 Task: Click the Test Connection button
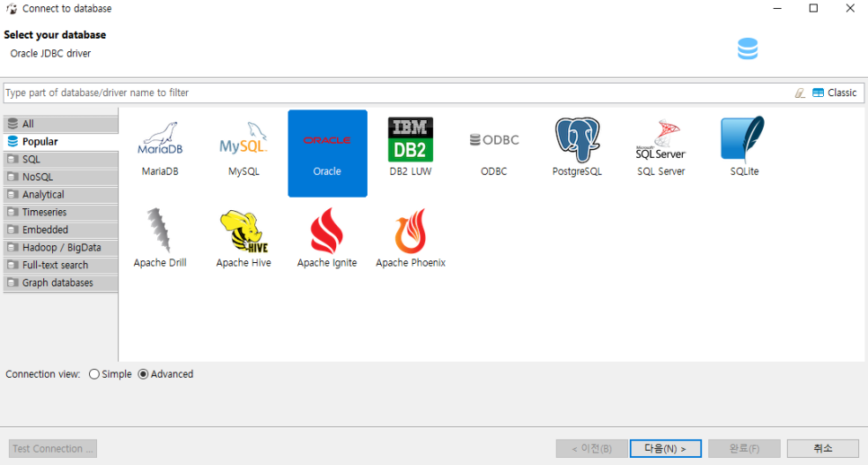tap(53, 449)
